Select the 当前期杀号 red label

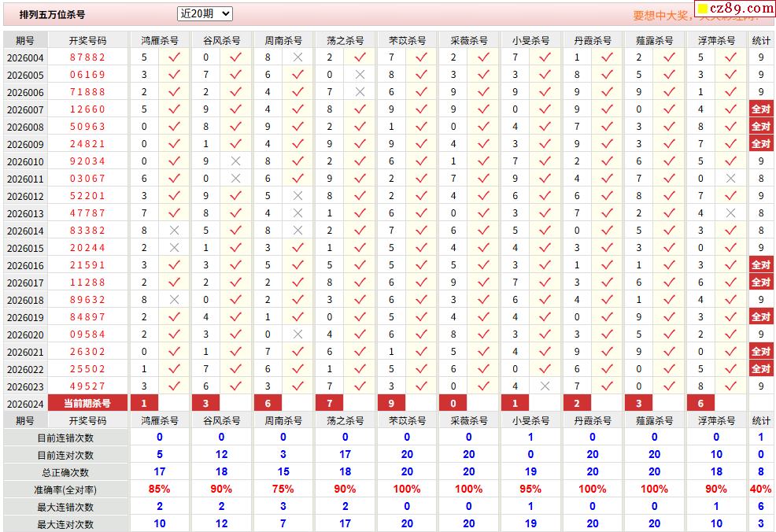pyautogui.click(x=87, y=404)
